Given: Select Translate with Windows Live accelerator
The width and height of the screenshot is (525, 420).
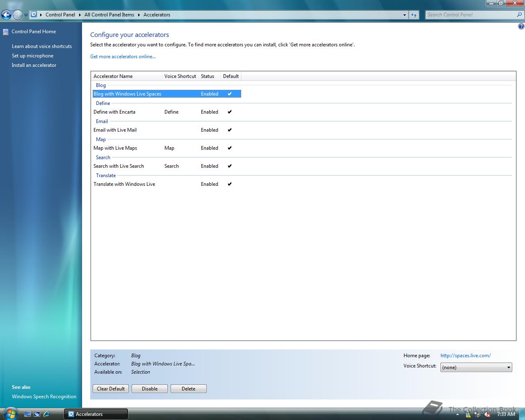Looking at the screenshot, I should click(124, 184).
